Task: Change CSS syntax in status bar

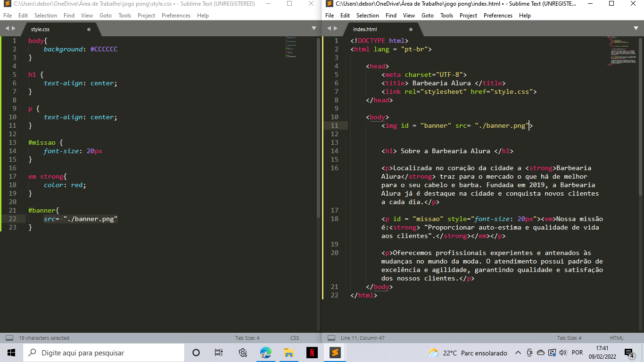Action: tap(295, 338)
